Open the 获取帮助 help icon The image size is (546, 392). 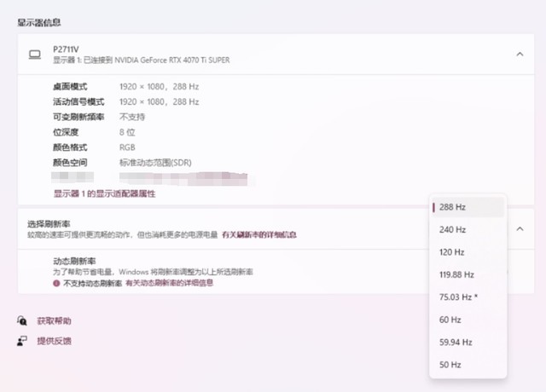coord(22,320)
